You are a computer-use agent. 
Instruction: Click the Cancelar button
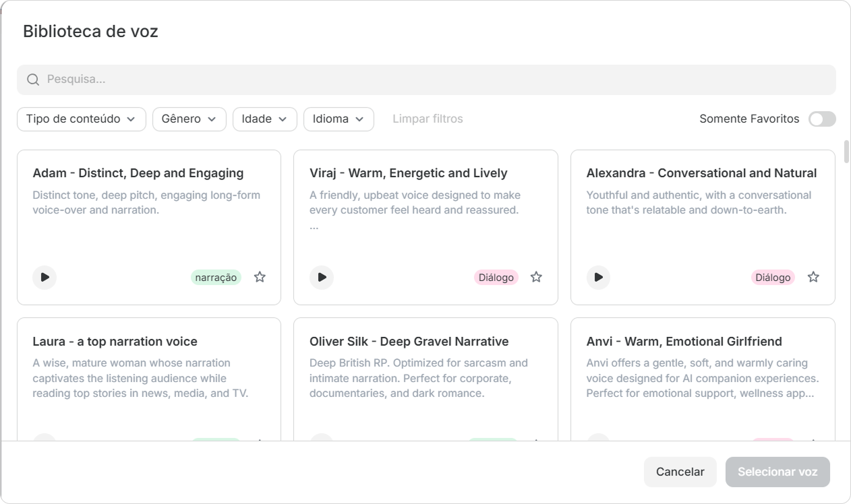click(680, 472)
